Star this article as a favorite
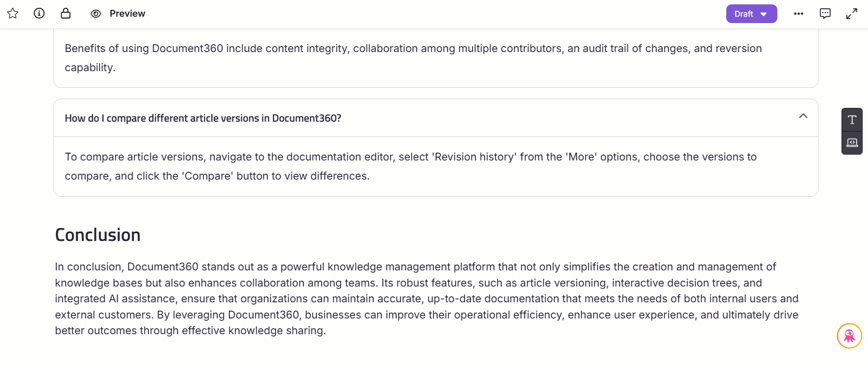Viewport: 868px width, 369px height. click(x=13, y=13)
